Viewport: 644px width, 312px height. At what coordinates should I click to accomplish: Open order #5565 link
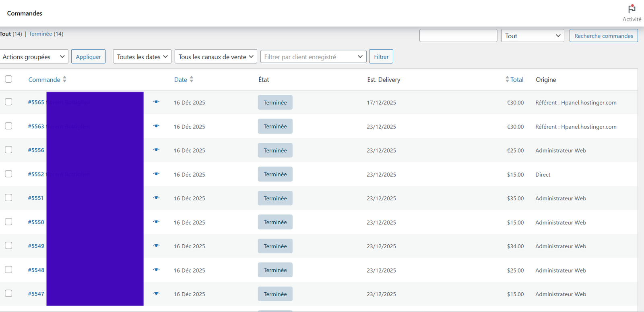click(36, 102)
